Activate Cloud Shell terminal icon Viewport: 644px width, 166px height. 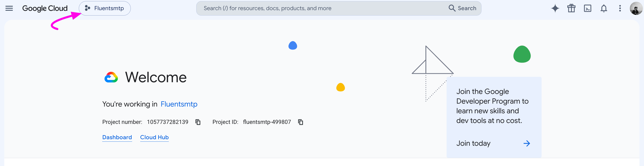[x=588, y=8]
